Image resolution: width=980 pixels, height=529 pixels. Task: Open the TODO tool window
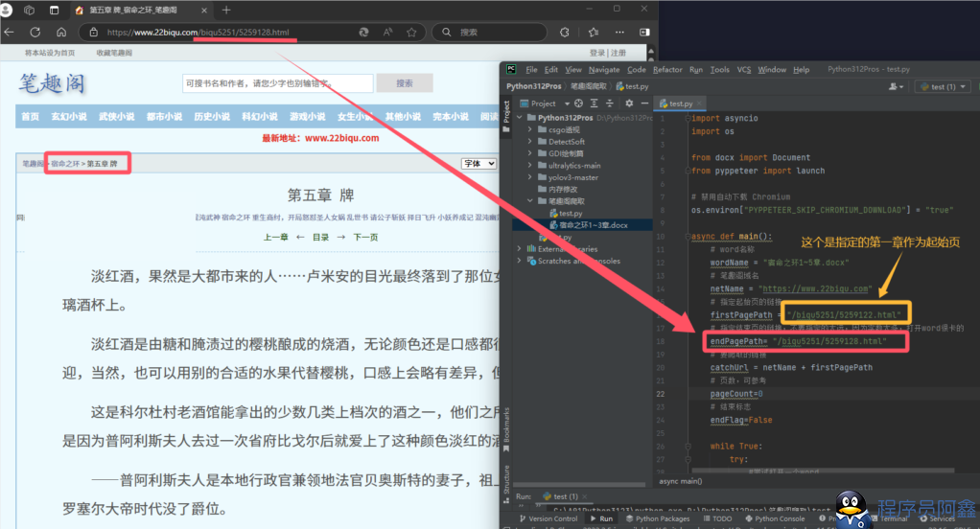[717, 518]
